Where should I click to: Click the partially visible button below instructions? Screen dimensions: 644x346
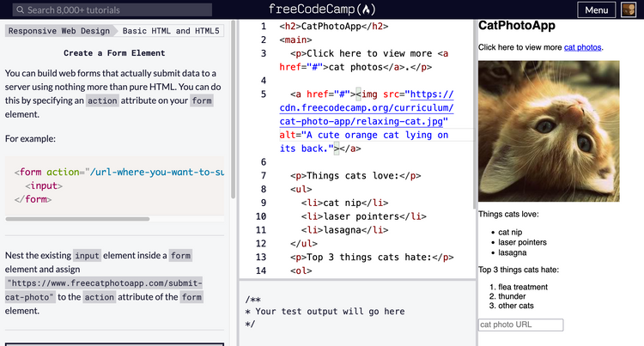point(116,343)
